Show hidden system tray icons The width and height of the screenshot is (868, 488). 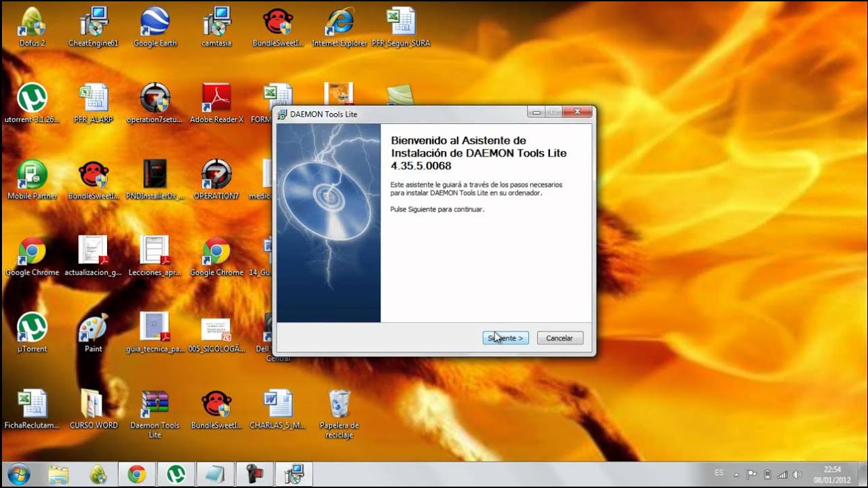[738, 474]
